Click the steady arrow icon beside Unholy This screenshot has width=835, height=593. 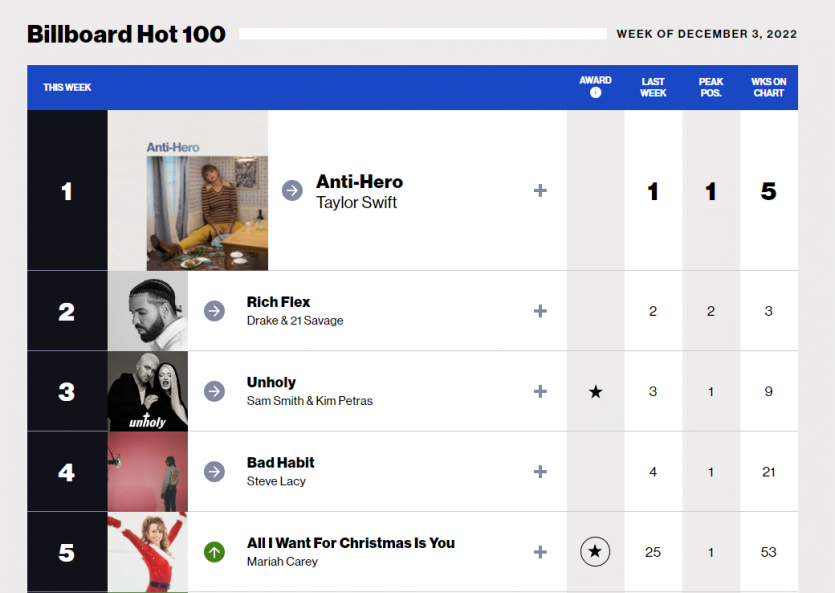point(214,391)
